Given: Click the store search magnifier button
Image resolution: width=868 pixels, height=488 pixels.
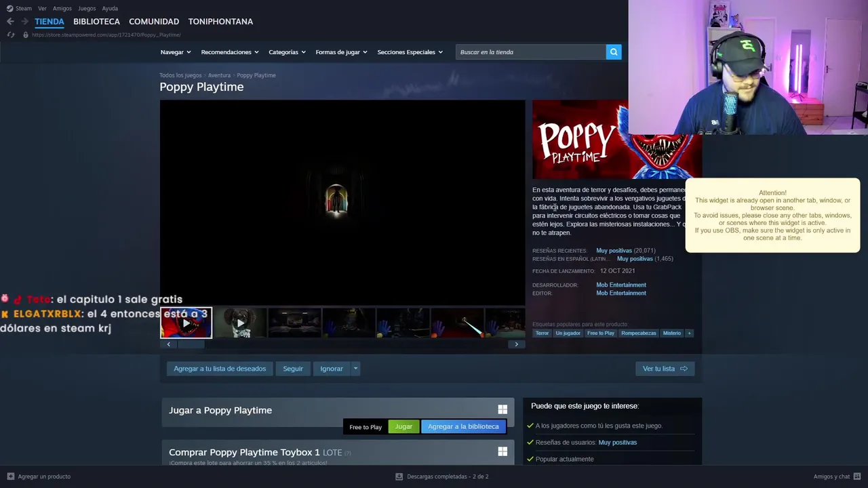Looking at the screenshot, I should 614,52.
